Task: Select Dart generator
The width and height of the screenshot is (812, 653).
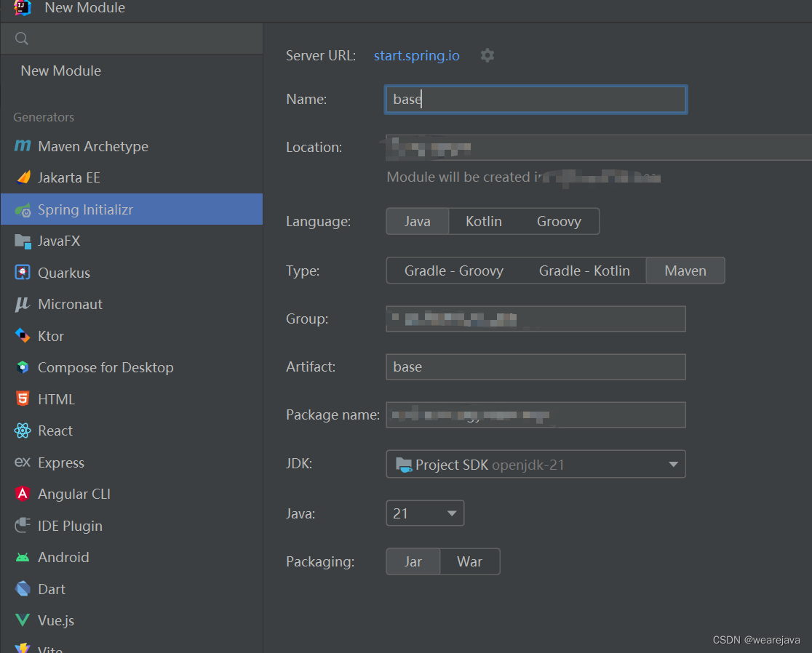Action: click(132, 589)
